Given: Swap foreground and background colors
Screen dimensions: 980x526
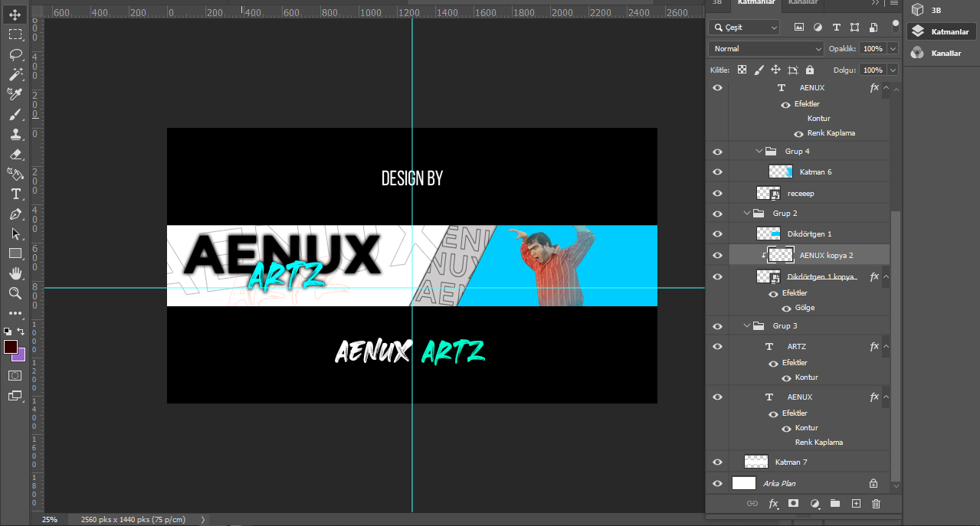Looking at the screenshot, I should [21, 332].
